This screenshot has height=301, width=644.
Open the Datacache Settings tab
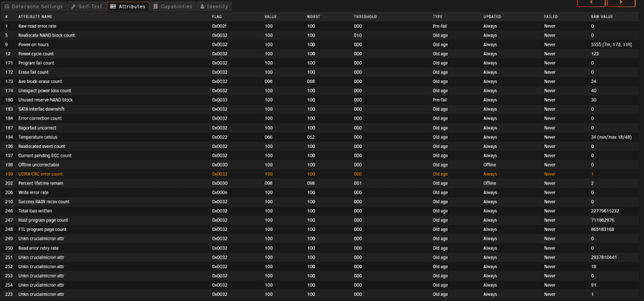33,6
